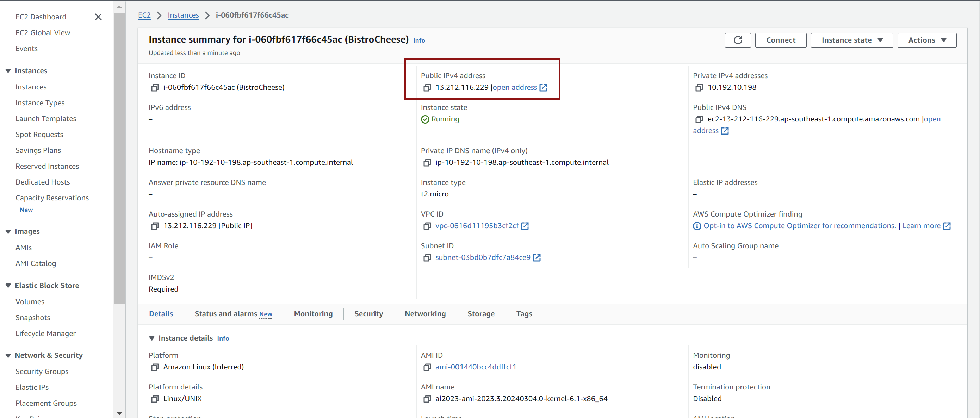This screenshot has height=418, width=980.
Task: Open Elastic IPs page
Action: (x=32, y=388)
